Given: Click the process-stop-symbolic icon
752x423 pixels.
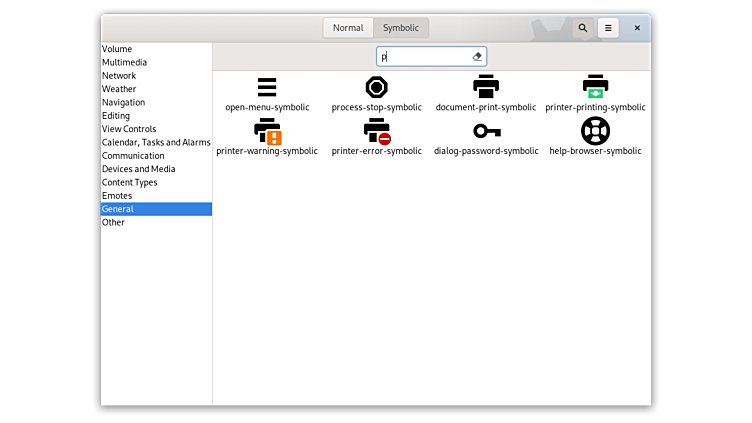Looking at the screenshot, I should (x=376, y=88).
